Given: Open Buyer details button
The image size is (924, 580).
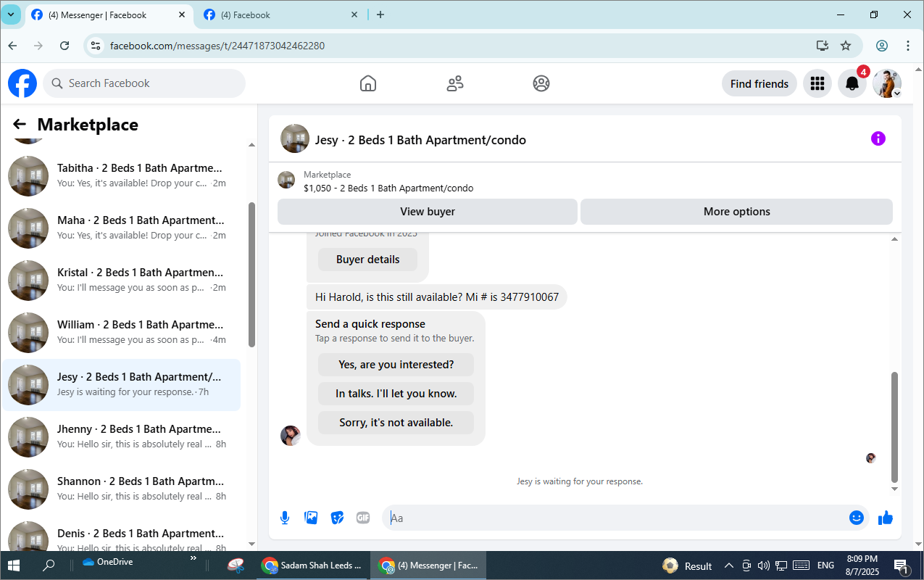Looking at the screenshot, I should pos(367,260).
